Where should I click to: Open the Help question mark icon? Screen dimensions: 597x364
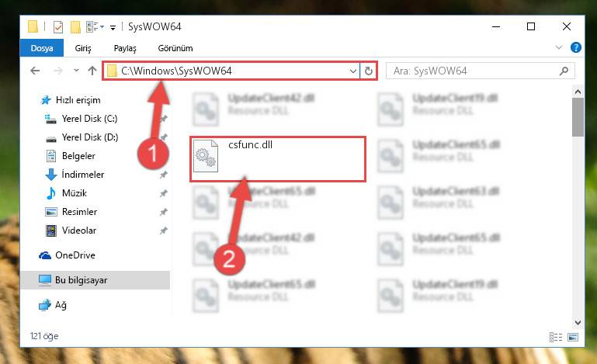click(576, 47)
